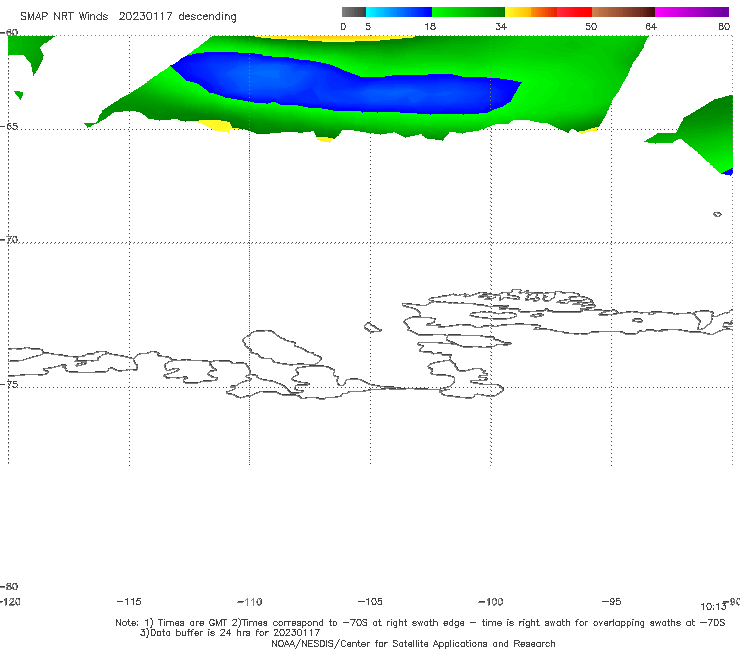Click the longitude label "-110"
Image resolution: width=740 pixels, height=650 pixels.
[250, 602]
